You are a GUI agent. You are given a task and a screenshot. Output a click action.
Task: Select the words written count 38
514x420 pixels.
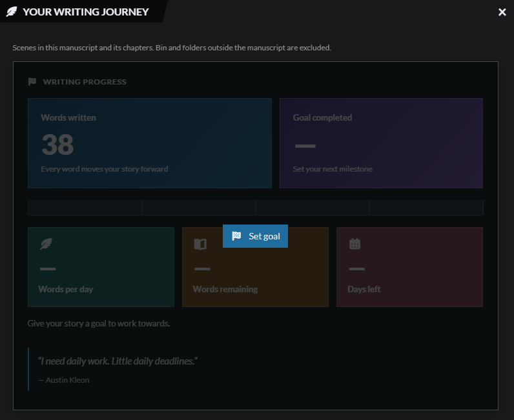coord(57,145)
